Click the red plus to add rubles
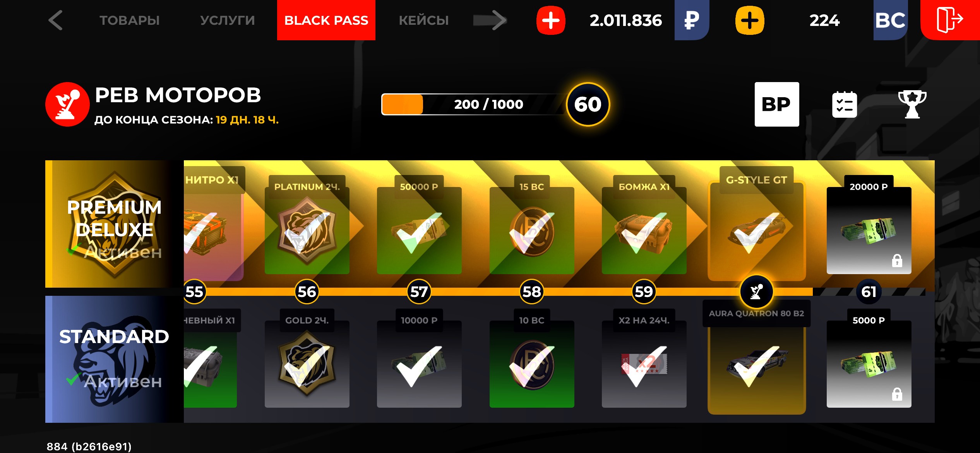 tap(551, 20)
